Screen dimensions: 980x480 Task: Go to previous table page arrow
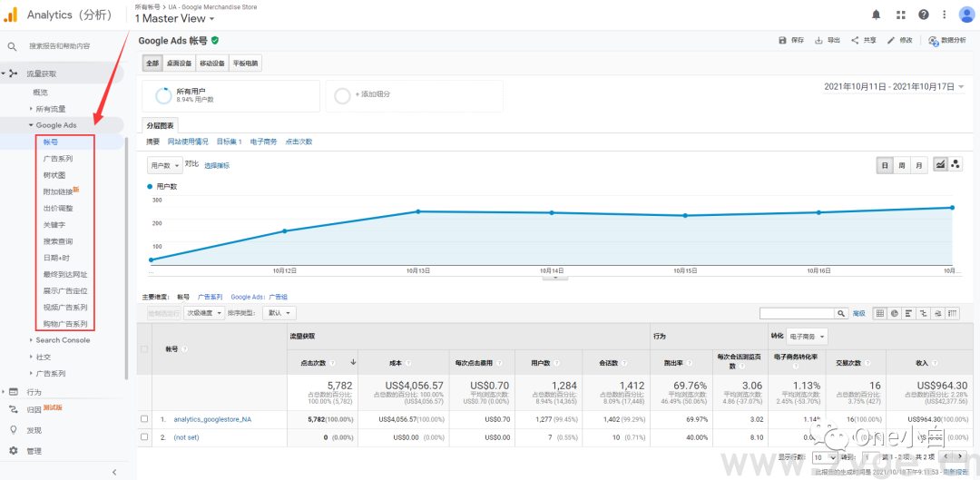(x=946, y=457)
